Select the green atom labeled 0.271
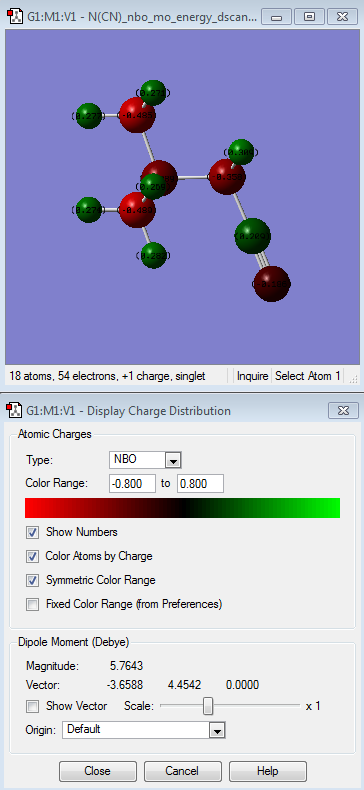Viewport: 364px width, 790px height. [153, 93]
